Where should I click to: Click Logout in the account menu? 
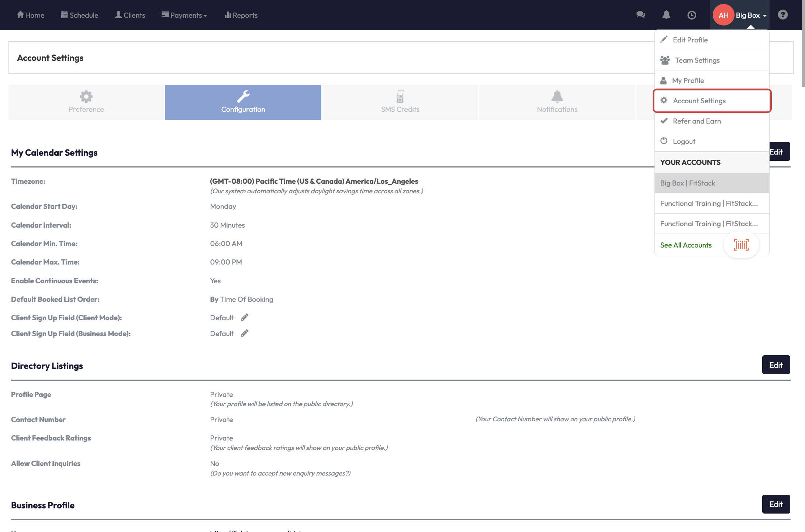point(684,141)
